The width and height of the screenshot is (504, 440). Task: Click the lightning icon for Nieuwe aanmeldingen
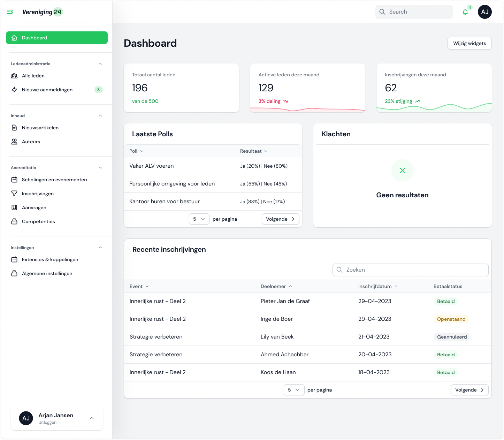pos(14,90)
